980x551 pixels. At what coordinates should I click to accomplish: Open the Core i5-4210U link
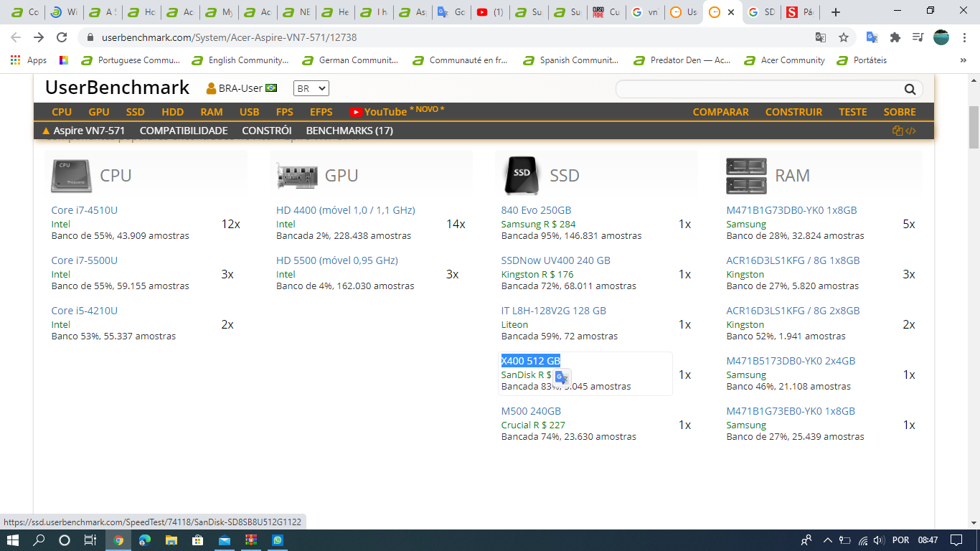click(x=85, y=311)
